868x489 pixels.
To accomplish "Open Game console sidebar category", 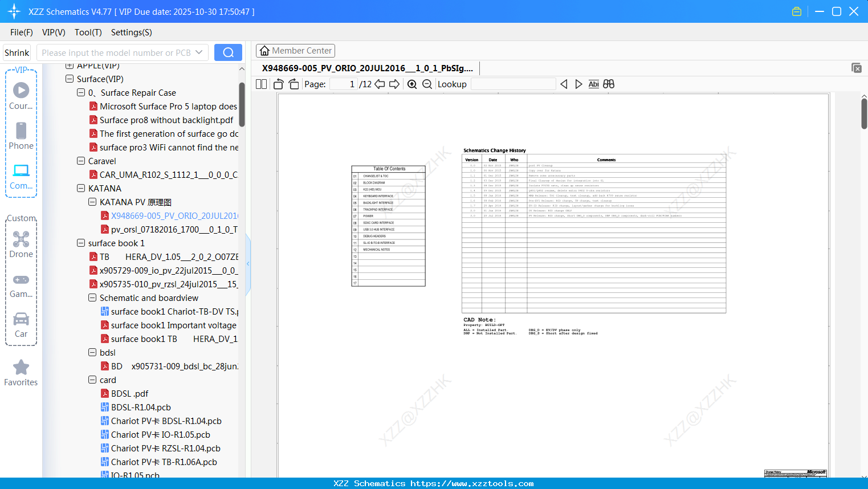I will 21,285.
